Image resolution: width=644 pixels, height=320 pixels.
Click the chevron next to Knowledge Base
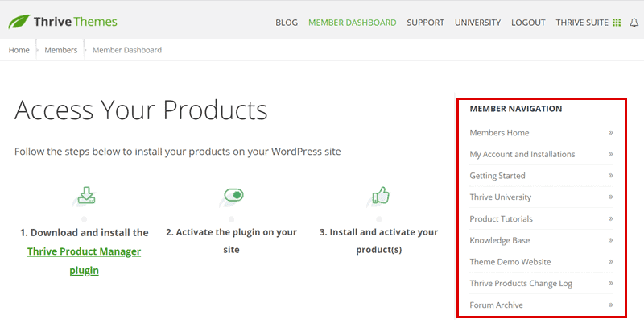click(x=611, y=240)
